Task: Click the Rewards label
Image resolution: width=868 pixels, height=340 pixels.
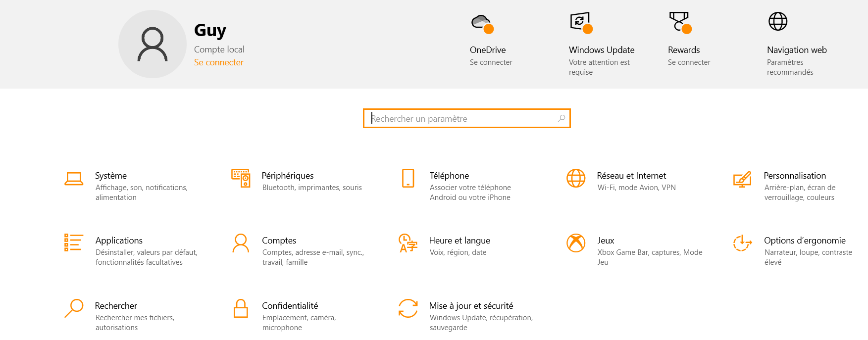Action: (x=684, y=50)
